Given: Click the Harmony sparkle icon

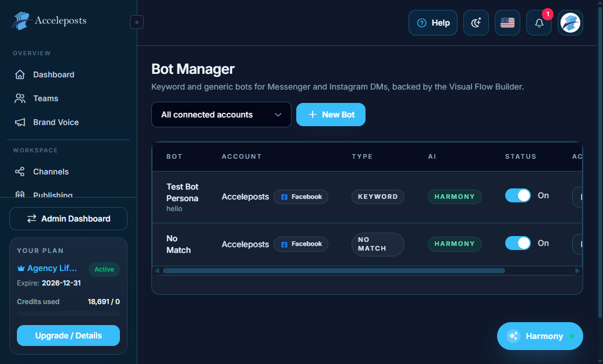Looking at the screenshot, I should (513, 336).
